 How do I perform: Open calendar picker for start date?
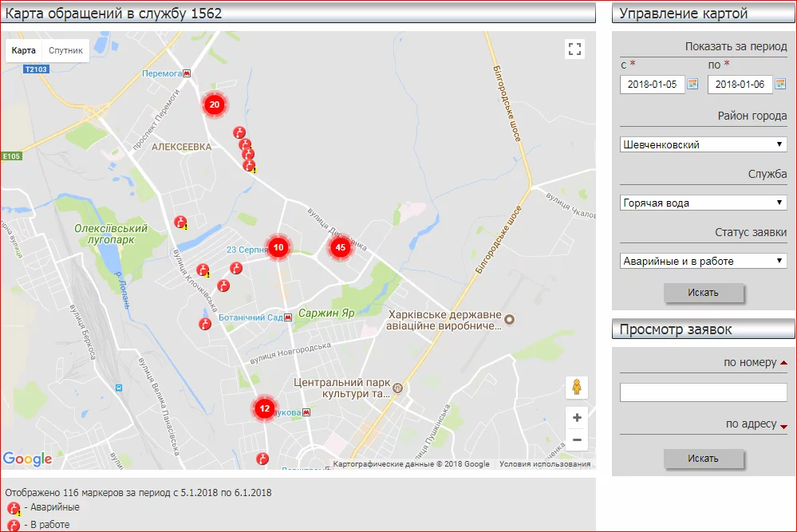click(692, 85)
